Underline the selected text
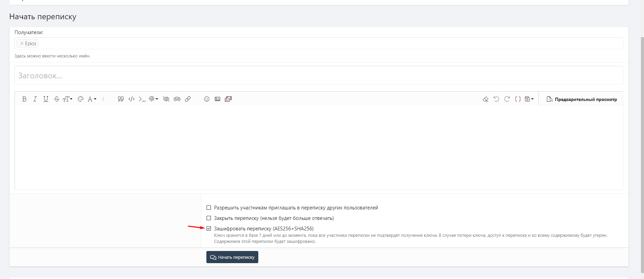 coord(46,99)
